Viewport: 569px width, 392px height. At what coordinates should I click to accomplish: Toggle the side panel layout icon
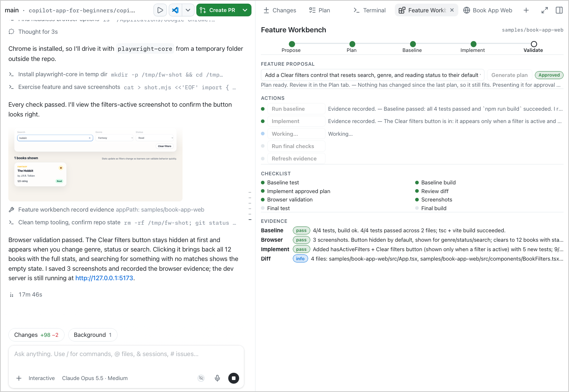pos(559,10)
